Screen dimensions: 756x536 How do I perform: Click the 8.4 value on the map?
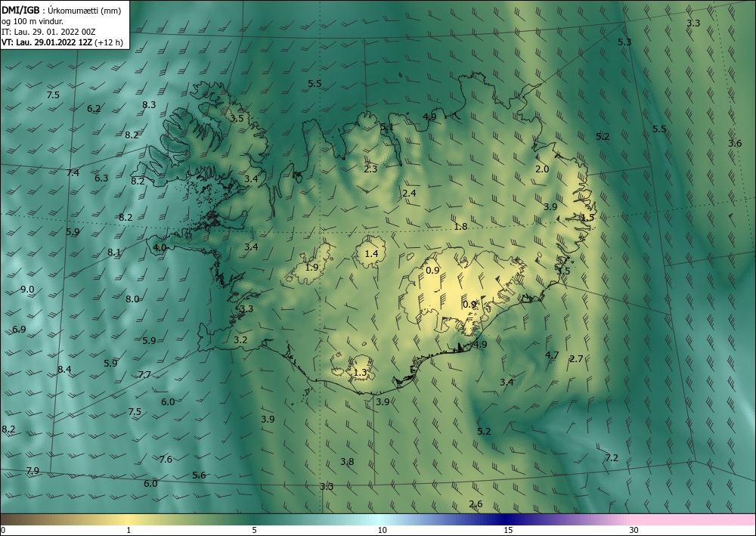coord(64,370)
